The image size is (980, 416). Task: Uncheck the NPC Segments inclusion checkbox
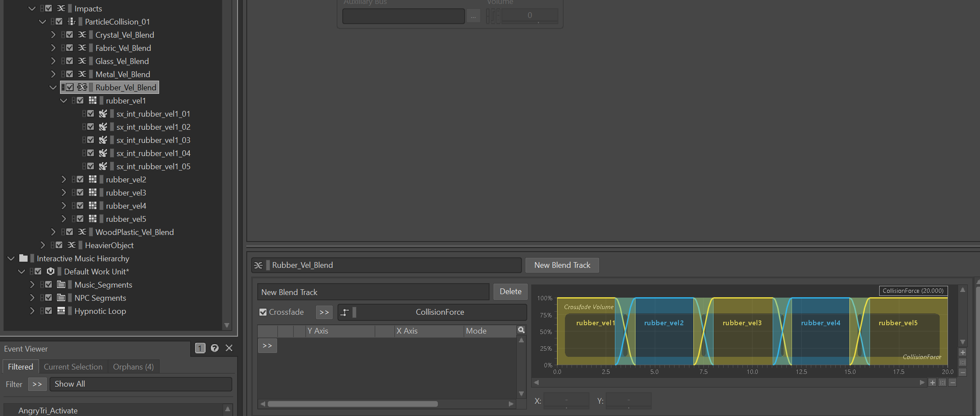tap(49, 298)
